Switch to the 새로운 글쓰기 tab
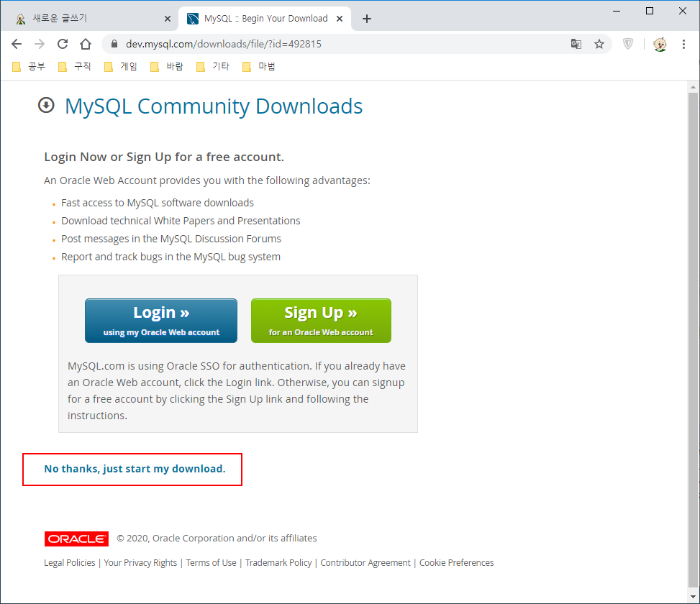Screen dimensions: 700x604 (x=89, y=19)
